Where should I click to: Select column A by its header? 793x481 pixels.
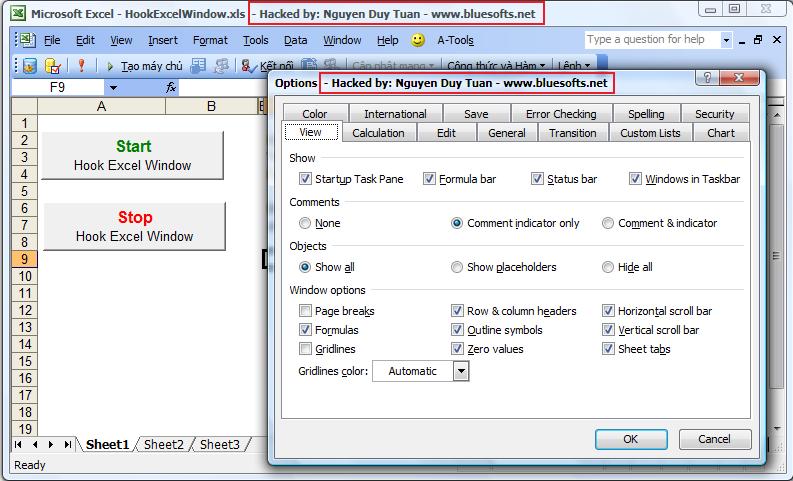coord(101,106)
